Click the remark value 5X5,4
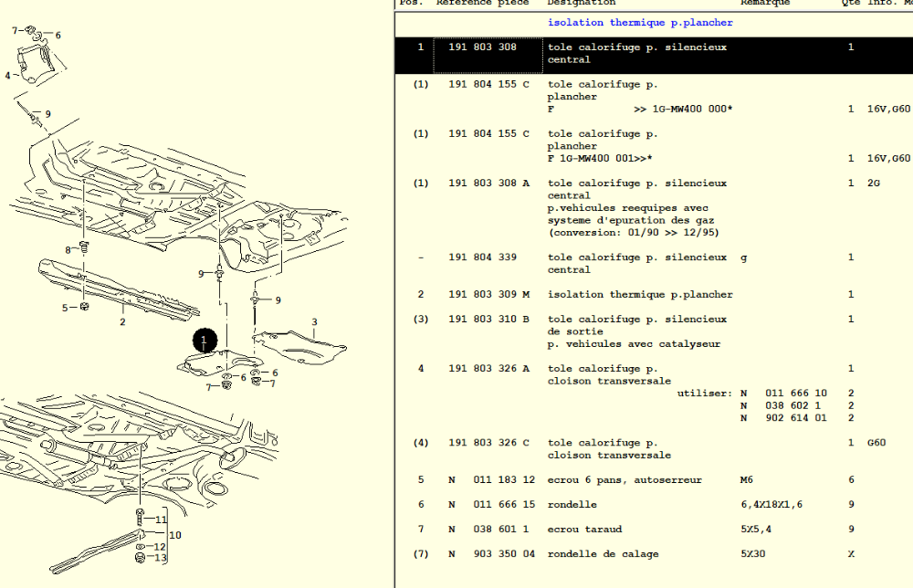The height and width of the screenshot is (588, 913). point(756,530)
